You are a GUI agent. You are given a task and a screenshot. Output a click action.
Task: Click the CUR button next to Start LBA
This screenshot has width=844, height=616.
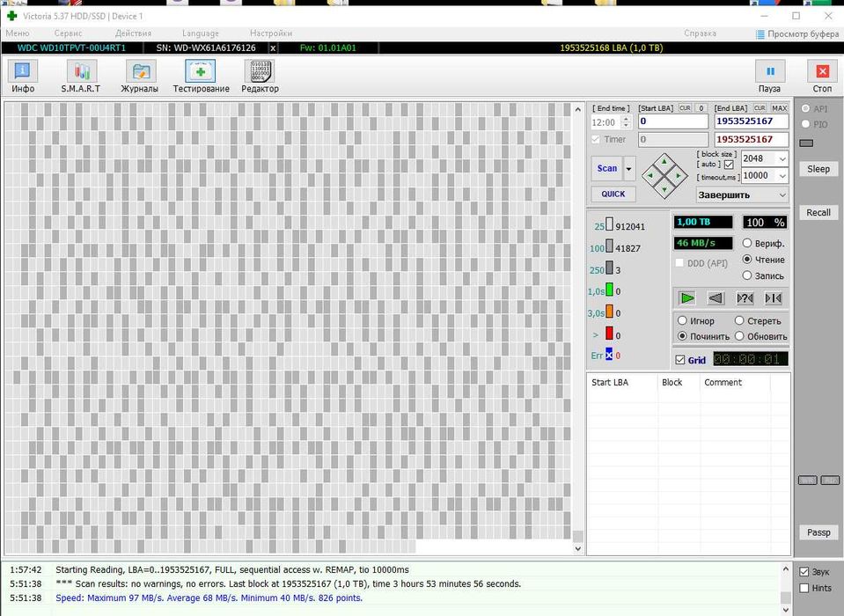click(x=685, y=108)
